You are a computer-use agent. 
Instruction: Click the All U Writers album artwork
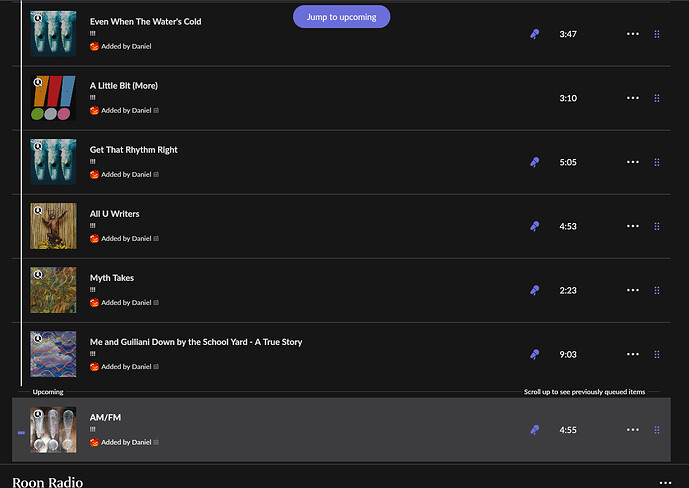(53, 226)
